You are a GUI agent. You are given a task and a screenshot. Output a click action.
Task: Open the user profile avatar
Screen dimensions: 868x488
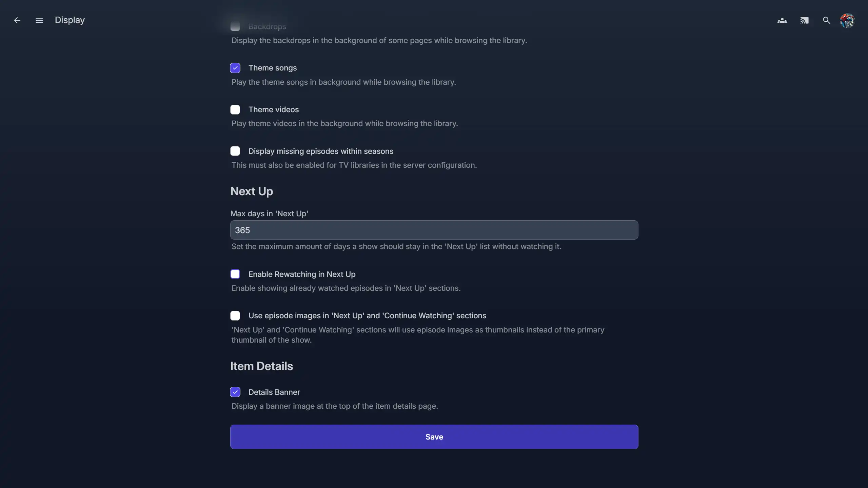[x=847, y=20]
